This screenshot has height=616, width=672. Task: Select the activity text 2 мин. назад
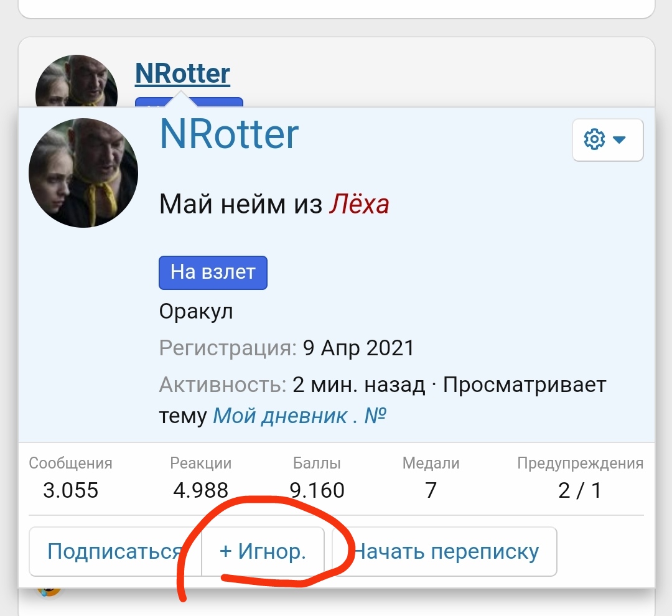pos(359,385)
